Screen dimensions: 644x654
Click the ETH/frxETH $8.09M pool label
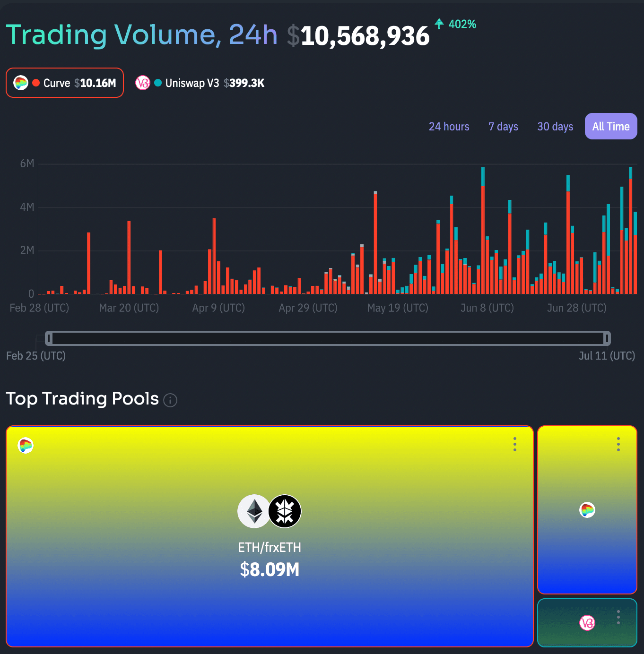point(270,560)
